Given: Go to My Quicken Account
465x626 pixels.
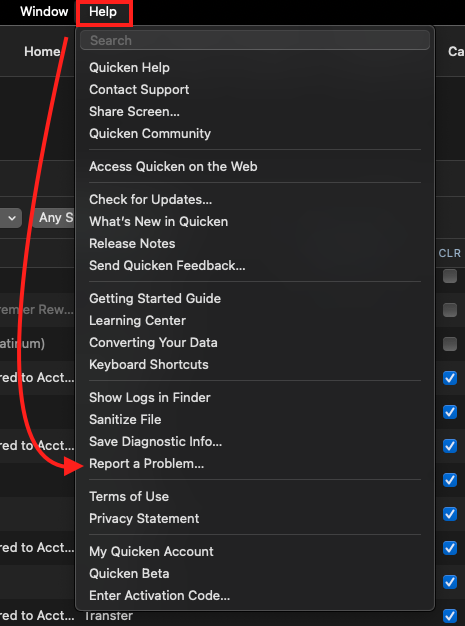Looking at the screenshot, I should coord(151,551).
